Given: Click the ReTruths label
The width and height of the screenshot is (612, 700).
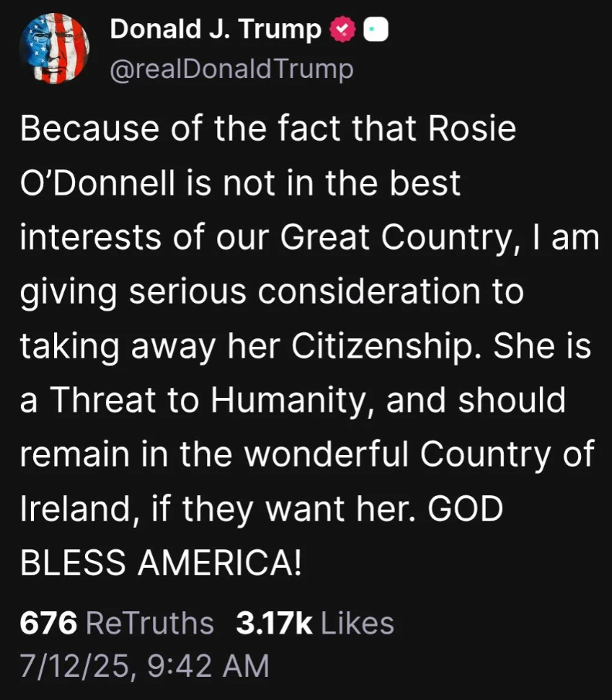Looking at the screenshot, I should click(150, 623).
